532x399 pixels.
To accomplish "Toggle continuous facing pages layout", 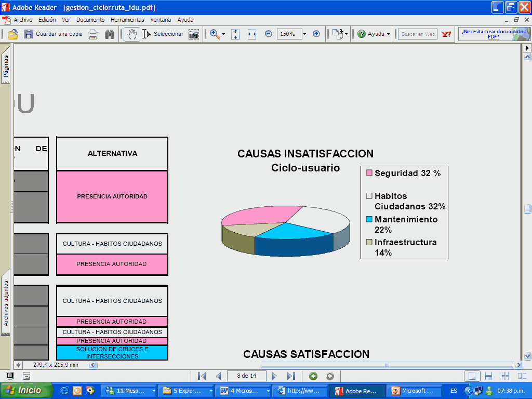I will click(x=506, y=376).
